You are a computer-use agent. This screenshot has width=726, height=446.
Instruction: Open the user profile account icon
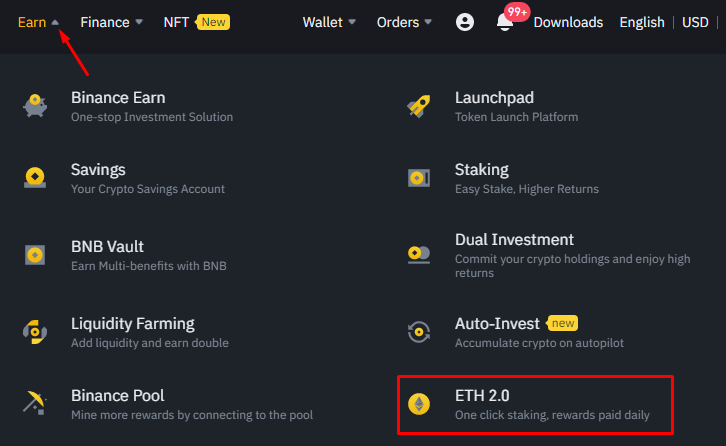point(464,22)
